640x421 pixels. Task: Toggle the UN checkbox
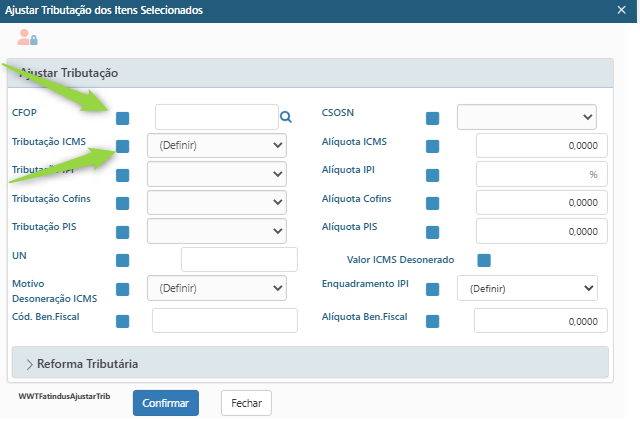(123, 261)
